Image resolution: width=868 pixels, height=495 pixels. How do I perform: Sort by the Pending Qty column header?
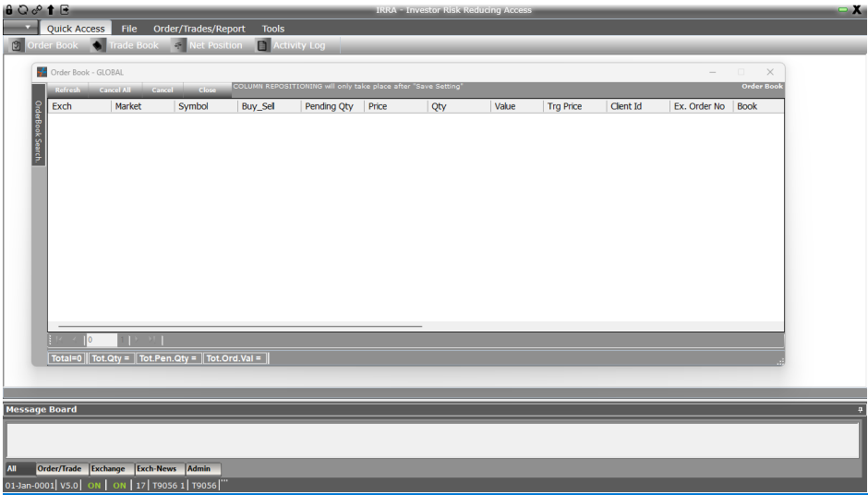pyautogui.click(x=329, y=106)
